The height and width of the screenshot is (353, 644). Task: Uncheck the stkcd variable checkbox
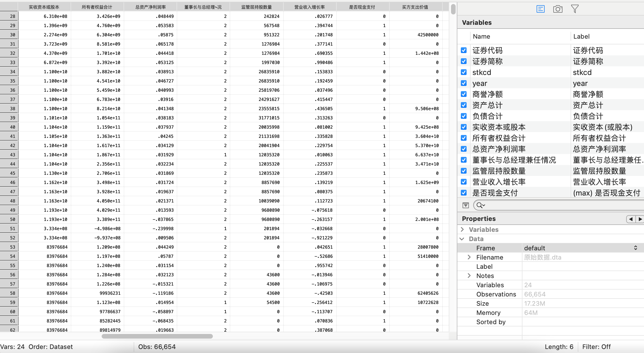[x=464, y=72]
